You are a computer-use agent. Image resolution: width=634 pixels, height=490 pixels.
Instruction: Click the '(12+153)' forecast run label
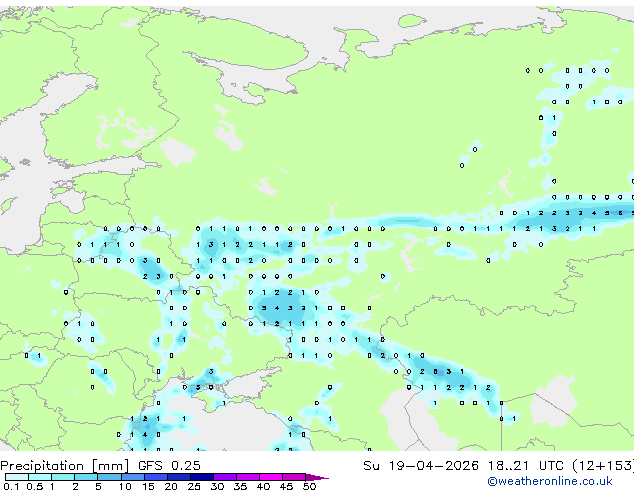603,466
